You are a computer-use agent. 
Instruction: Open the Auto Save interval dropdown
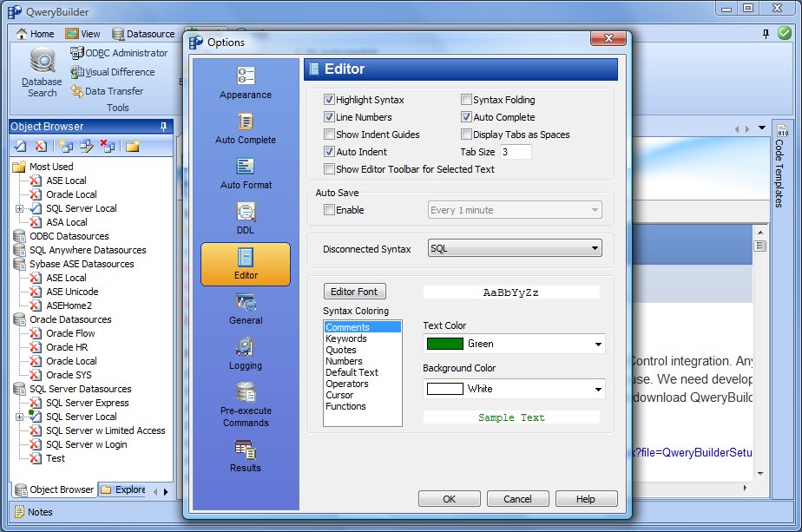coord(515,210)
